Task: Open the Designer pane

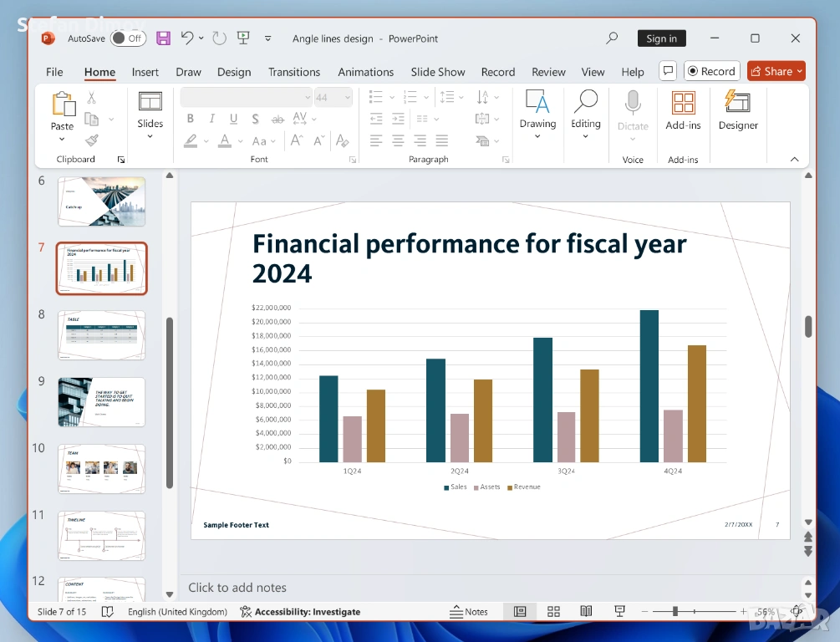Action: [x=738, y=111]
